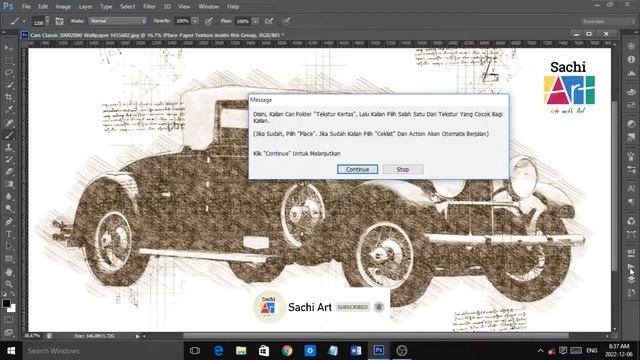The height and width of the screenshot is (360, 640).
Task: Open the Flow slider dropdown arrow
Action: (x=255, y=21)
